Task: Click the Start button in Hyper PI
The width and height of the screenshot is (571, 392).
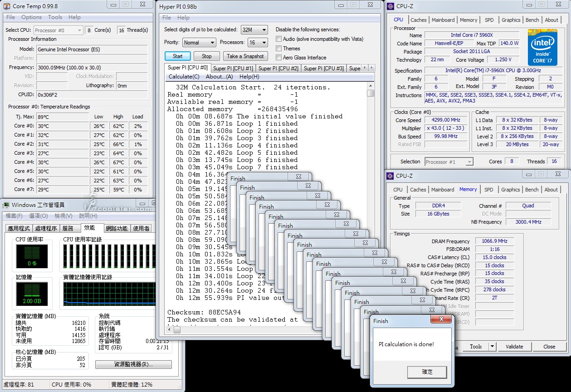Action: click(x=178, y=56)
